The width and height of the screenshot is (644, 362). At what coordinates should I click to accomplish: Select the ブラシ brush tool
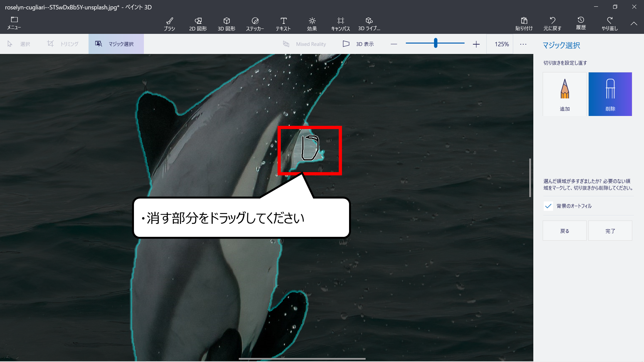pyautogui.click(x=169, y=24)
